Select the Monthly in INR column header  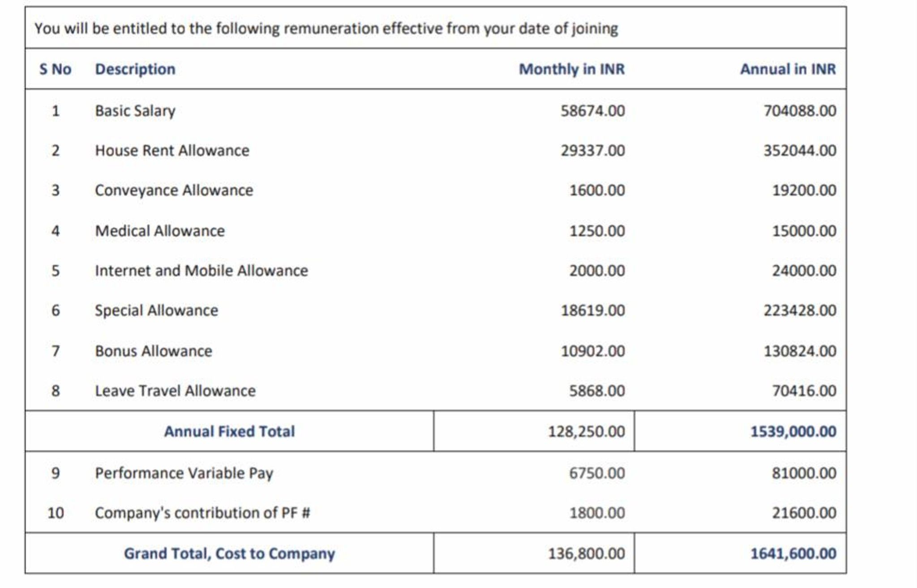tap(572, 69)
